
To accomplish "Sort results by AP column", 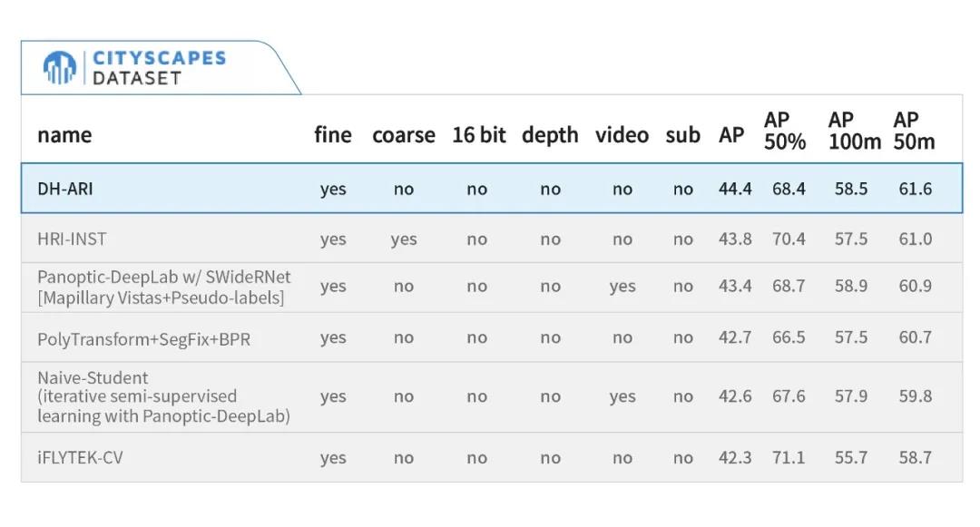I will (x=731, y=135).
